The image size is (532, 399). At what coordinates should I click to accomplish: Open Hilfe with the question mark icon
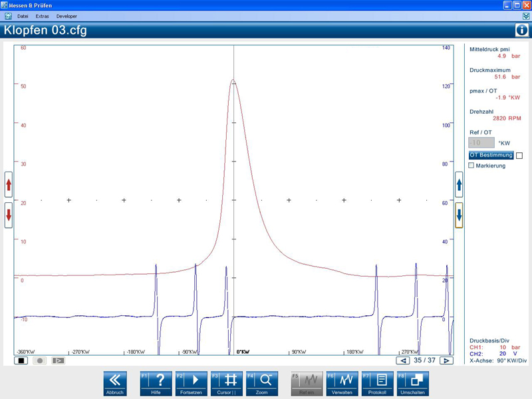156,383
